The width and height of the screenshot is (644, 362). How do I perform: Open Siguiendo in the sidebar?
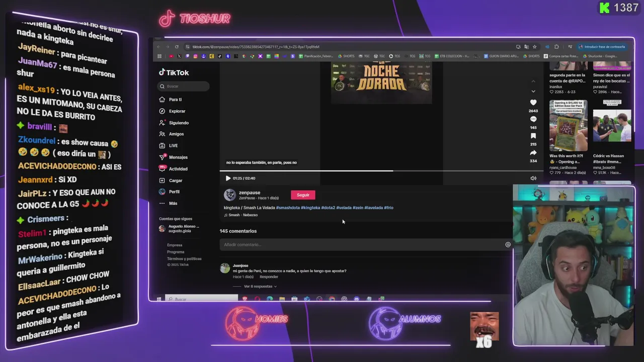pos(179,123)
